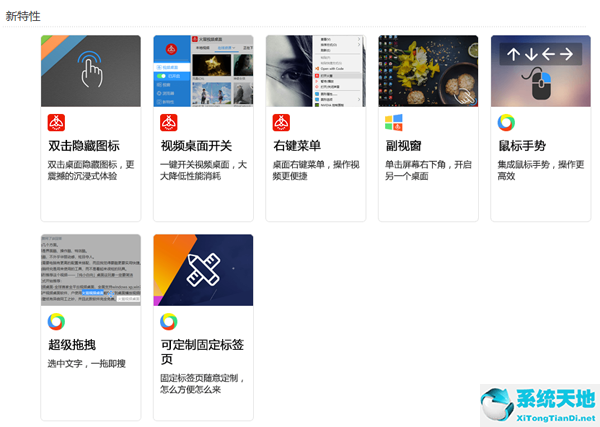This screenshot has width=600, height=427.
Task: Select the right-click menu screenshot thumbnail
Action: (x=315, y=71)
